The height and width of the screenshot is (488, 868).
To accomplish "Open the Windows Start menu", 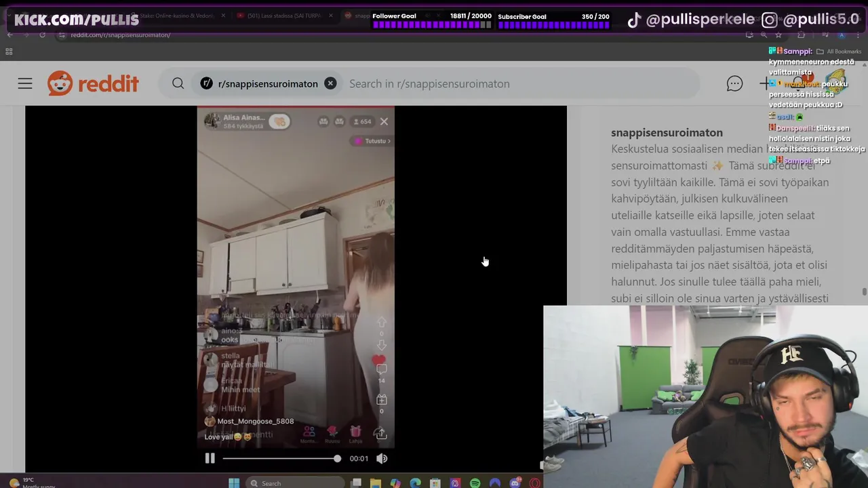I will (x=234, y=483).
